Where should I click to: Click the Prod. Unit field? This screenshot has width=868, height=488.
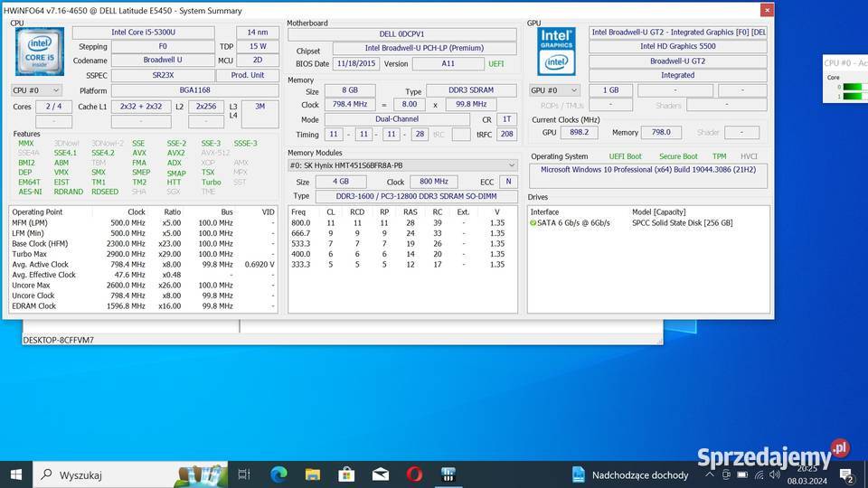point(248,75)
